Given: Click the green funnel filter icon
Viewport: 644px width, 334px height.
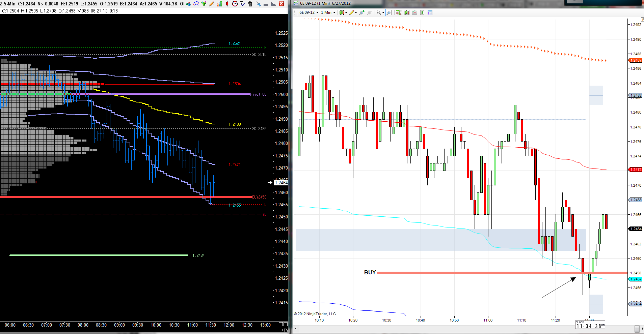Looking at the screenshot, I should [x=204, y=4].
